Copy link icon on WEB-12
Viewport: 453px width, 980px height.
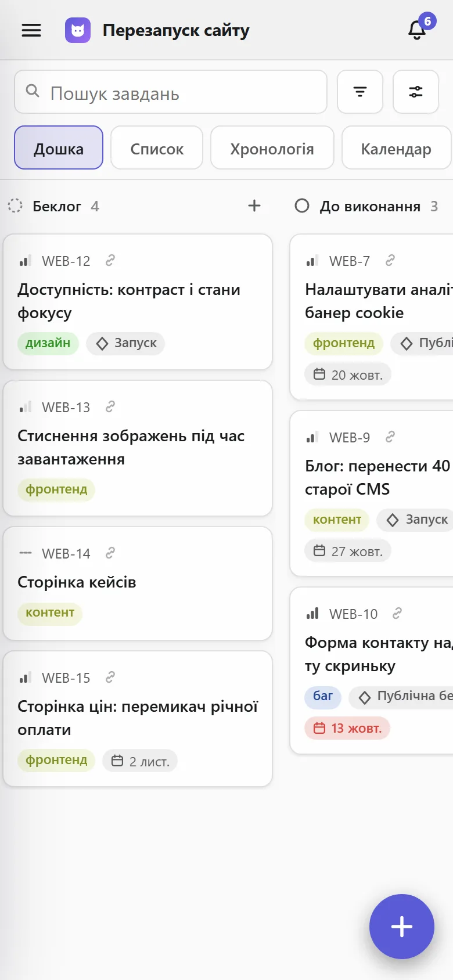(x=110, y=261)
